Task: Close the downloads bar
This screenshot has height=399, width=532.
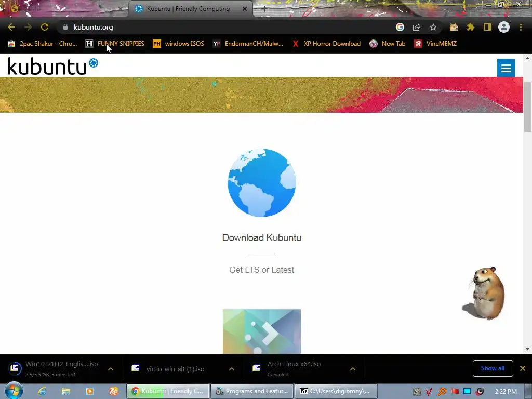Action: coord(523,368)
